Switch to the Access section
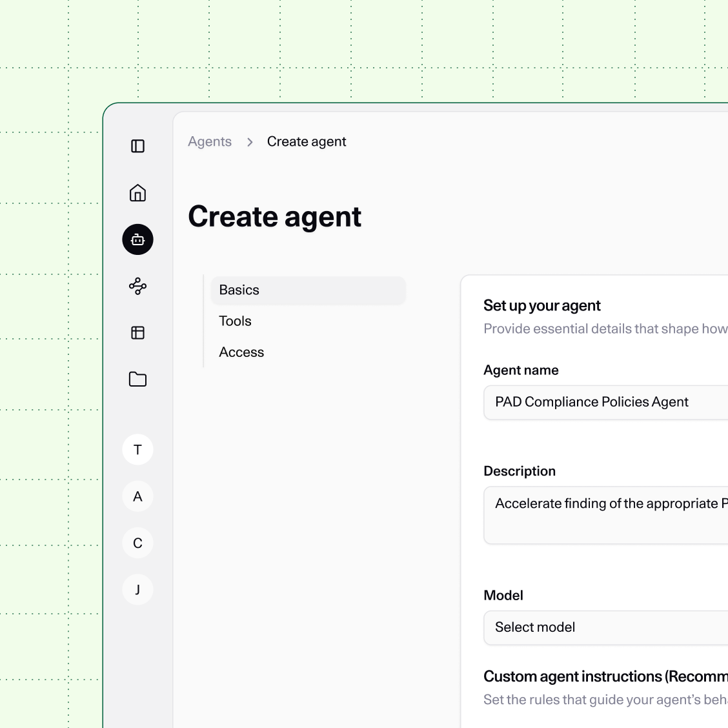 [x=241, y=352]
